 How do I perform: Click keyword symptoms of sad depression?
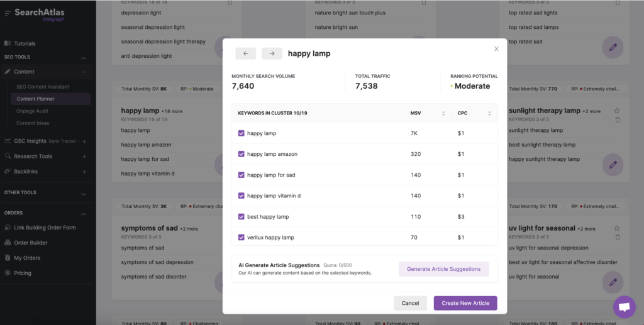pyautogui.click(x=157, y=262)
